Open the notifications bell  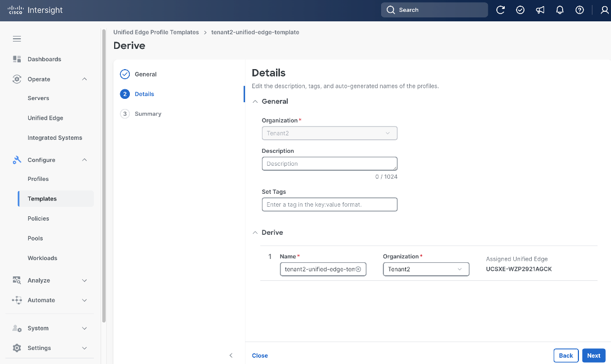(560, 10)
